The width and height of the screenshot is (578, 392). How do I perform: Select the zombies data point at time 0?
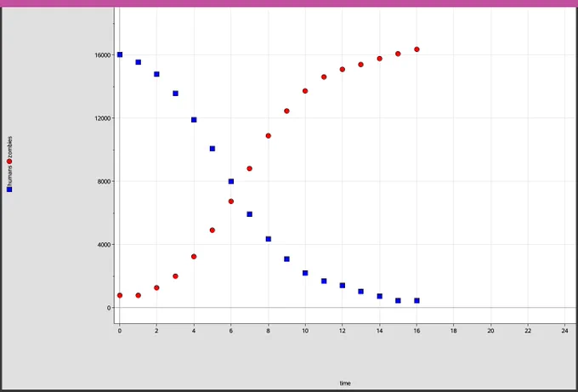120,295
